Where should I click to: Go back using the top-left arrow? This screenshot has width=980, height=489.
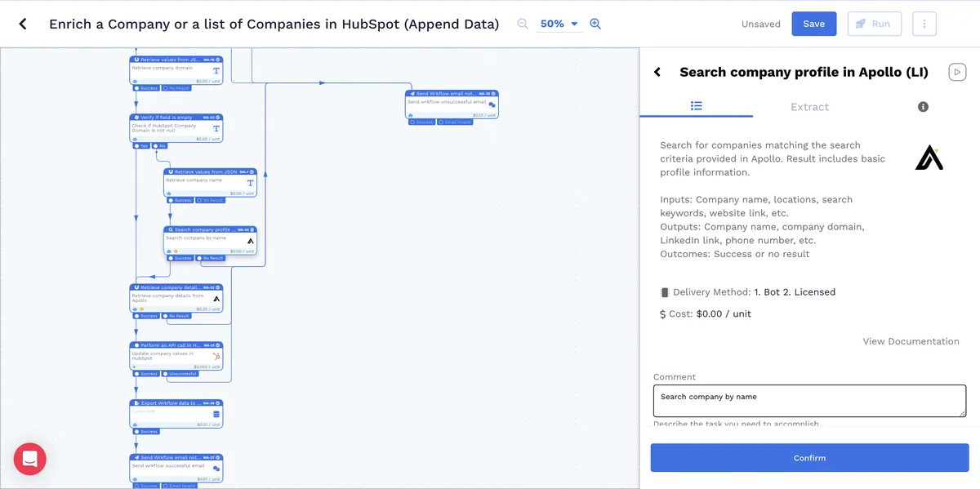point(23,24)
